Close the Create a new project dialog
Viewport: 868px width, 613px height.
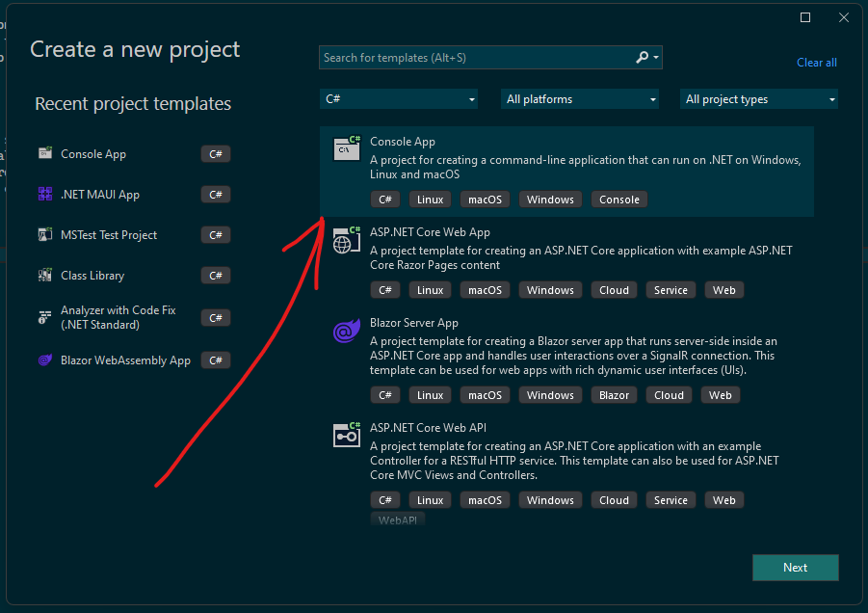tap(844, 17)
